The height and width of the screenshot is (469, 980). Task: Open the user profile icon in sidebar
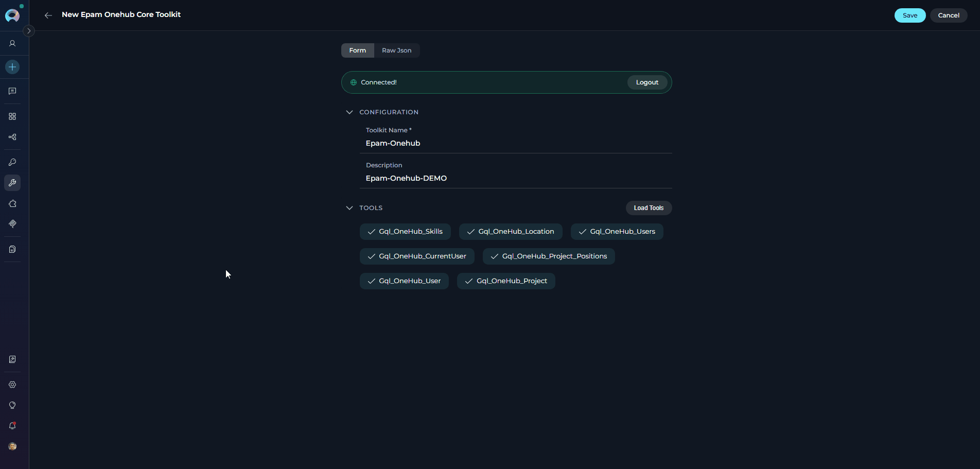[12, 44]
